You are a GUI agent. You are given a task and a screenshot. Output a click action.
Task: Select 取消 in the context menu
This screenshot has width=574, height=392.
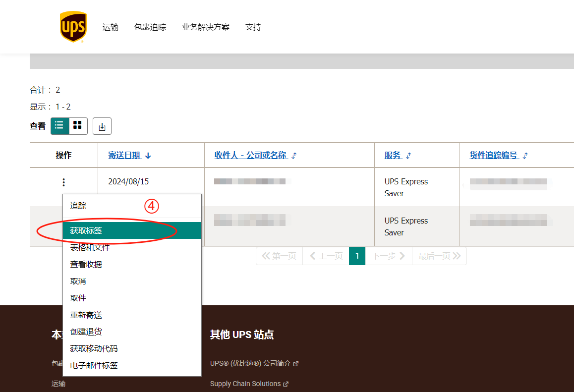132,281
